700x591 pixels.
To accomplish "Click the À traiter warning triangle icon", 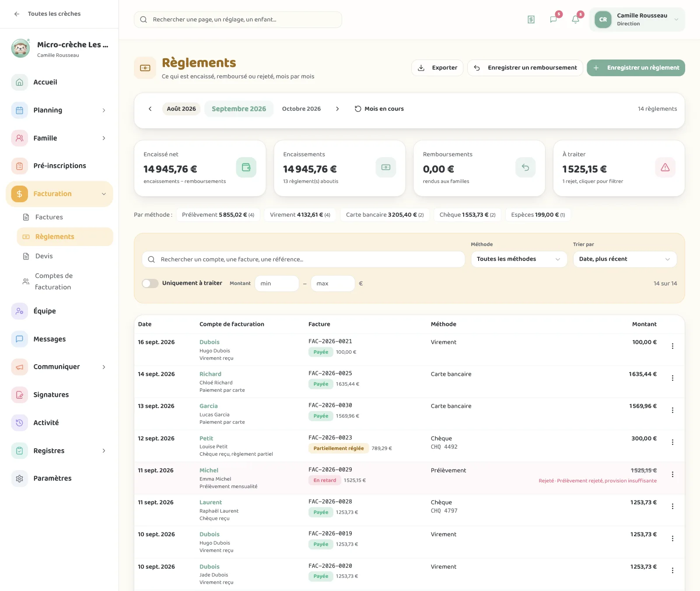I will pos(665,167).
